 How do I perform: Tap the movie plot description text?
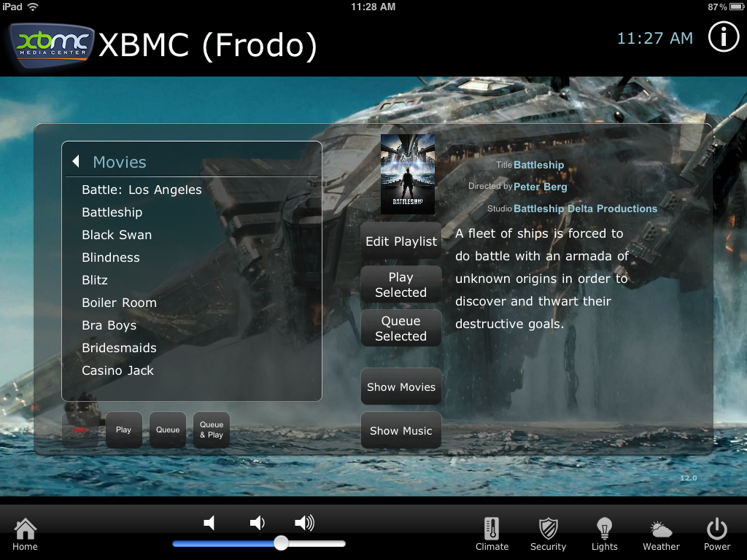click(x=542, y=279)
